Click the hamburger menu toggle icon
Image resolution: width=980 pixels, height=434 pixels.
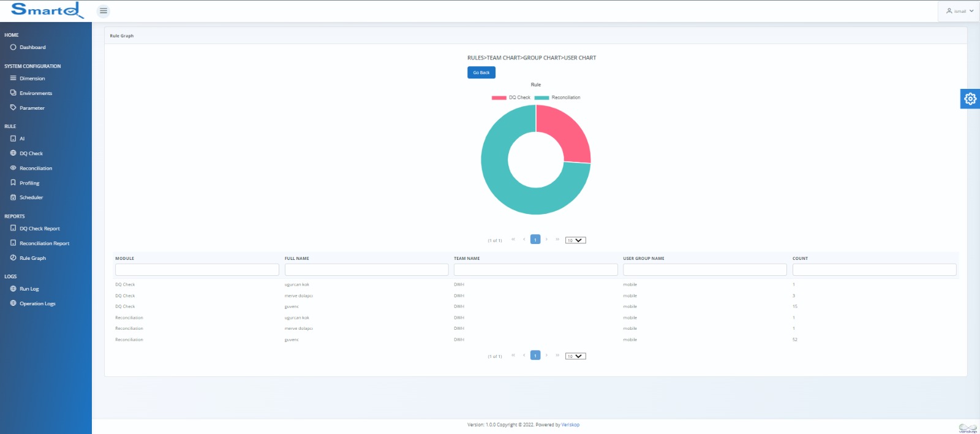(x=104, y=11)
